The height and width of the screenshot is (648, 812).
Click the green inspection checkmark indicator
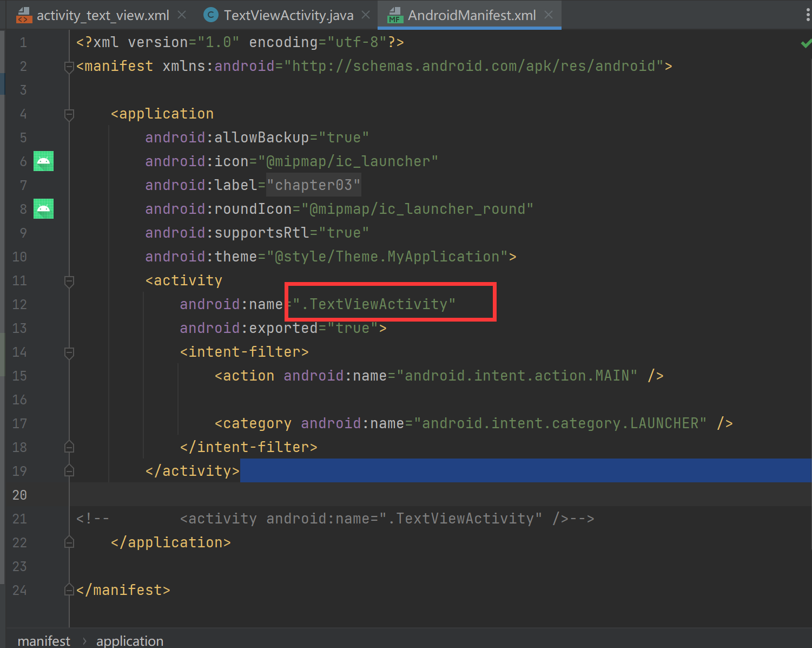click(x=806, y=43)
